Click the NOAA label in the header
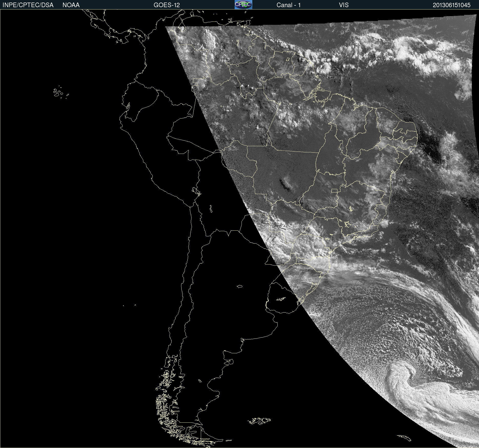The image size is (479, 448). tap(71, 5)
